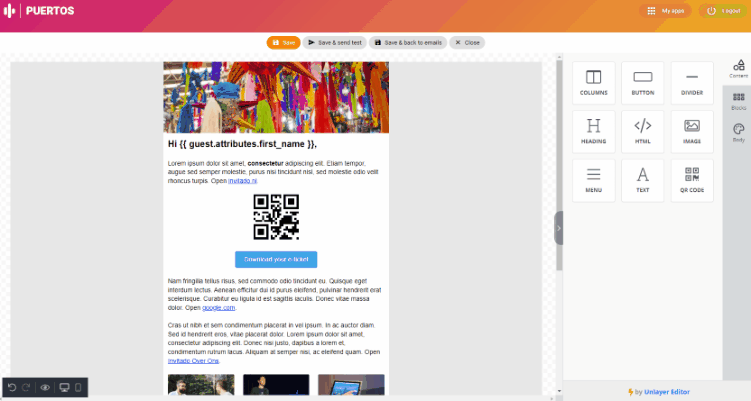Add a QR Code content block
The height and width of the screenshot is (401, 751).
point(692,181)
